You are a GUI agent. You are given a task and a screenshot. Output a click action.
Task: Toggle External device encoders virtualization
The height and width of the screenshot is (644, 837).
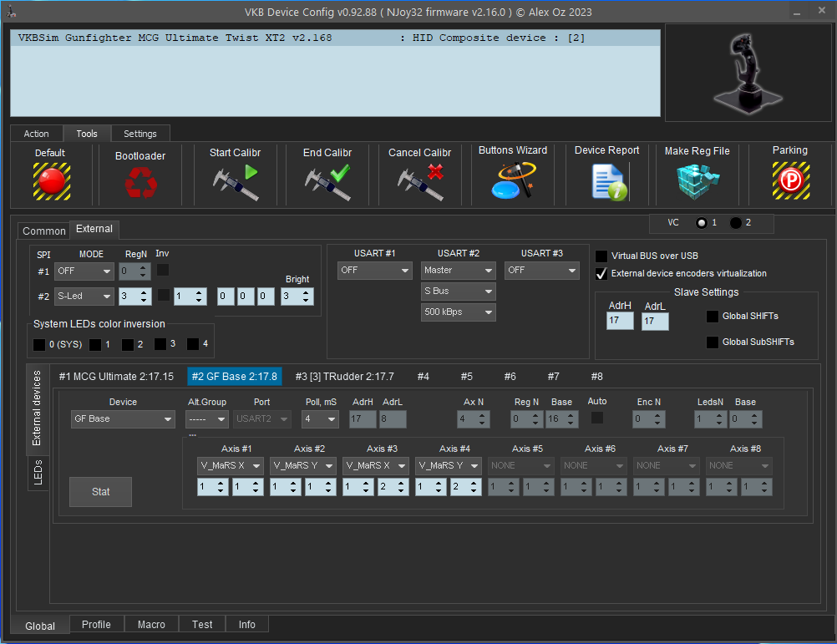[x=601, y=273]
